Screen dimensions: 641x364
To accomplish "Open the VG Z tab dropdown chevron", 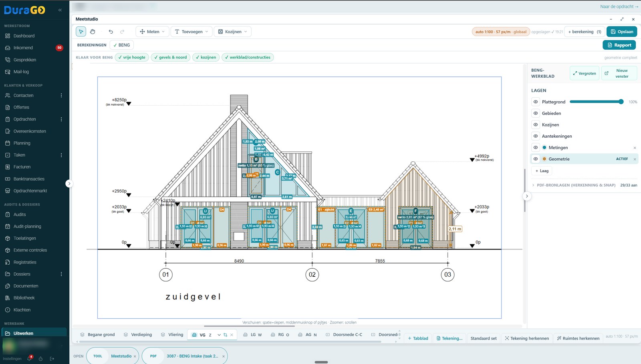I will tap(219, 335).
